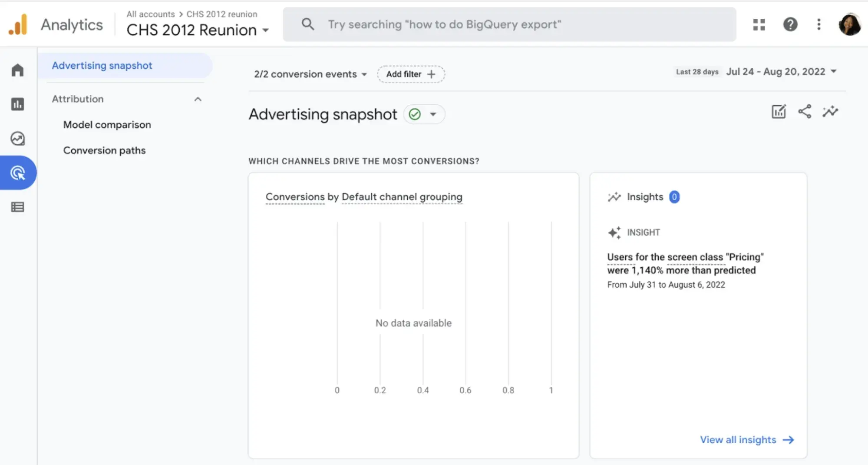Viewport: 868px width, 465px height.
Task: Click View all insights link
Action: 738,440
